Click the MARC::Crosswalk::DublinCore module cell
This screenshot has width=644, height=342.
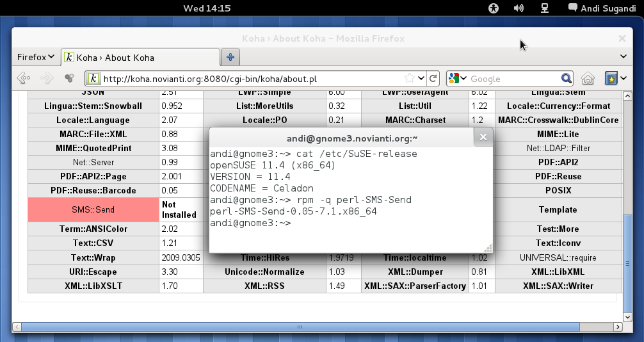(x=558, y=120)
